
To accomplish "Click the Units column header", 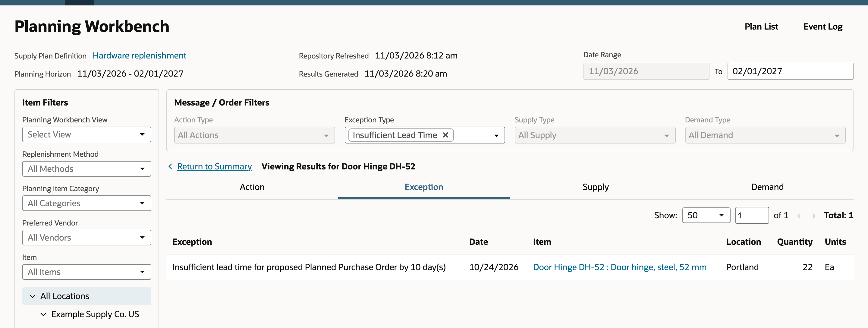I will coord(835,242).
